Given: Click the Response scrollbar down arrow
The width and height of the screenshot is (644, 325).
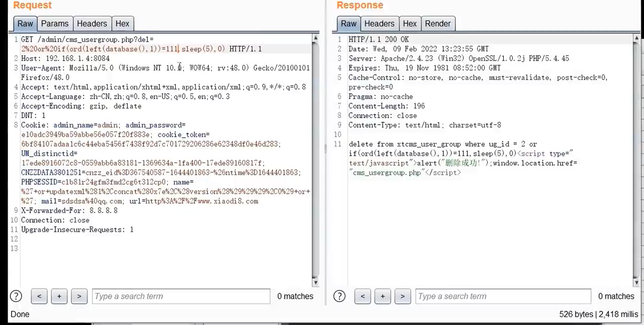Looking at the screenshot, I should tap(636, 283).
